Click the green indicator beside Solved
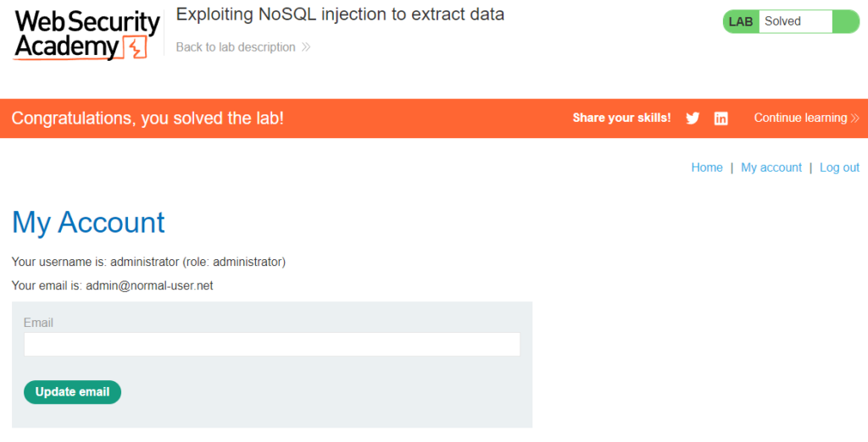Screen dimensions: 868x442 [x=846, y=21]
